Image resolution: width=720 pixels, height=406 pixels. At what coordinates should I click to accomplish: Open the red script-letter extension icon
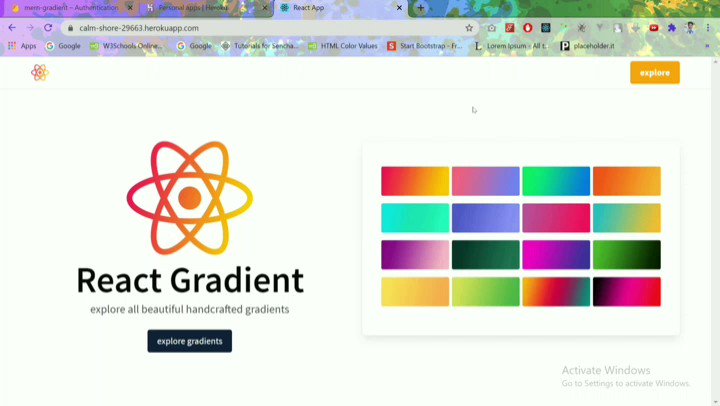click(x=510, y=28)
